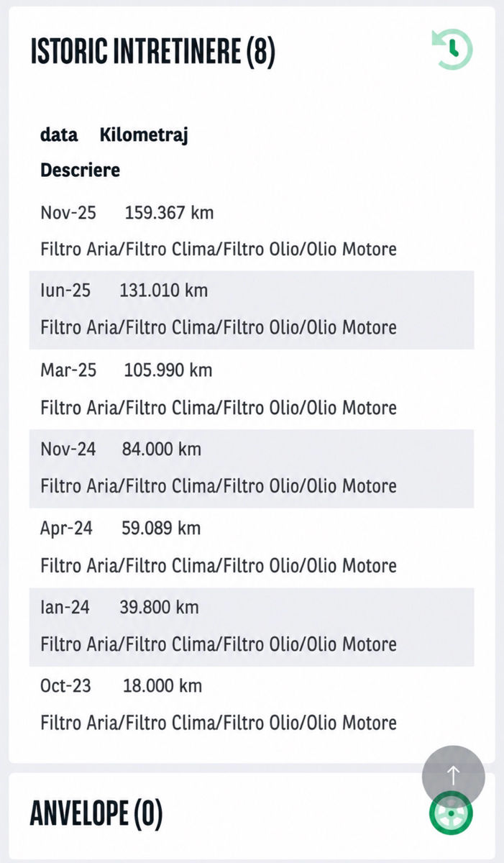Open the Oct-23 18.000 km record
The height and width of the screenshot is (863, 504).
click(252, 705)
